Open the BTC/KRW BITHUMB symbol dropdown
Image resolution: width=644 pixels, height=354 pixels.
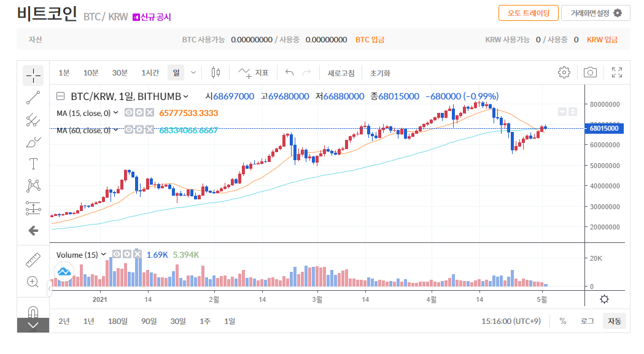click(185, 96)
